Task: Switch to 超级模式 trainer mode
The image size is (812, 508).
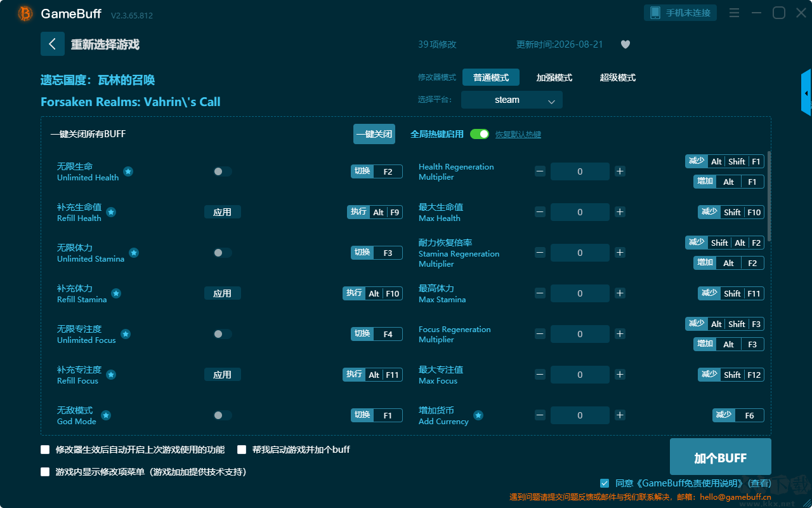Action: coord(618,77)
